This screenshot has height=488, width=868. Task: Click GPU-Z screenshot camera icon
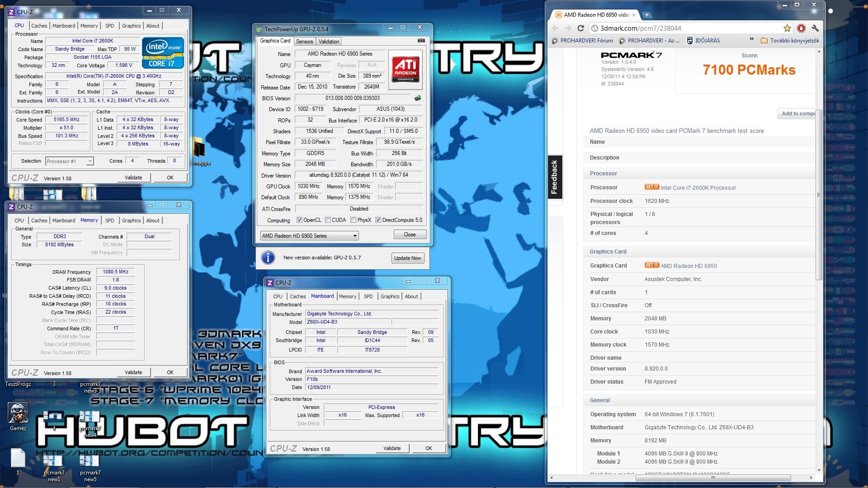click(x=421, y=41)
